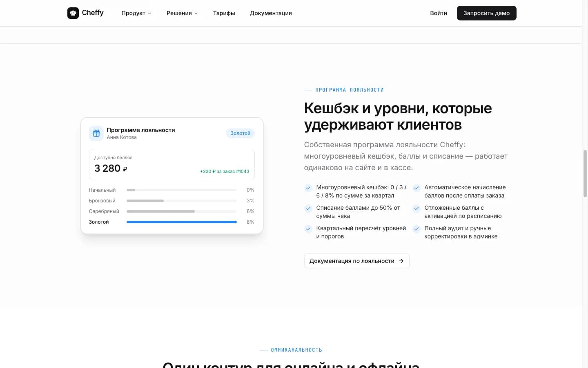Click the Войти link
Screen dimensions: 588x368
coord(439,13)
